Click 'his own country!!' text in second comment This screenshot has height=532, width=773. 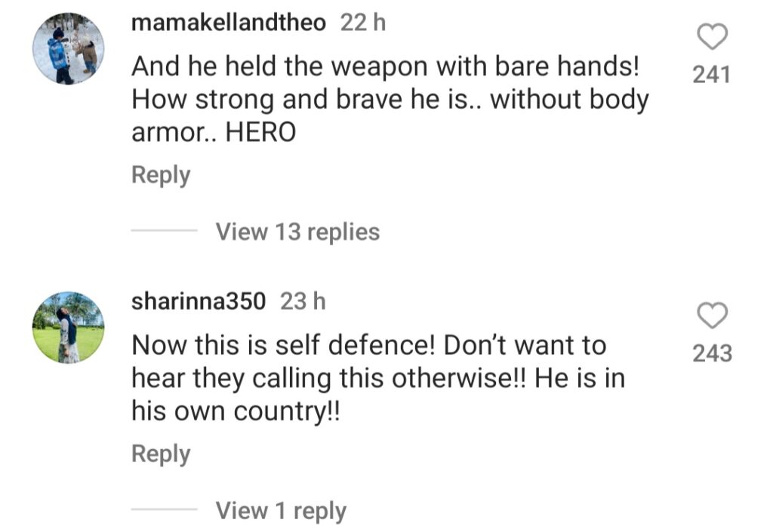click(236, 411)
